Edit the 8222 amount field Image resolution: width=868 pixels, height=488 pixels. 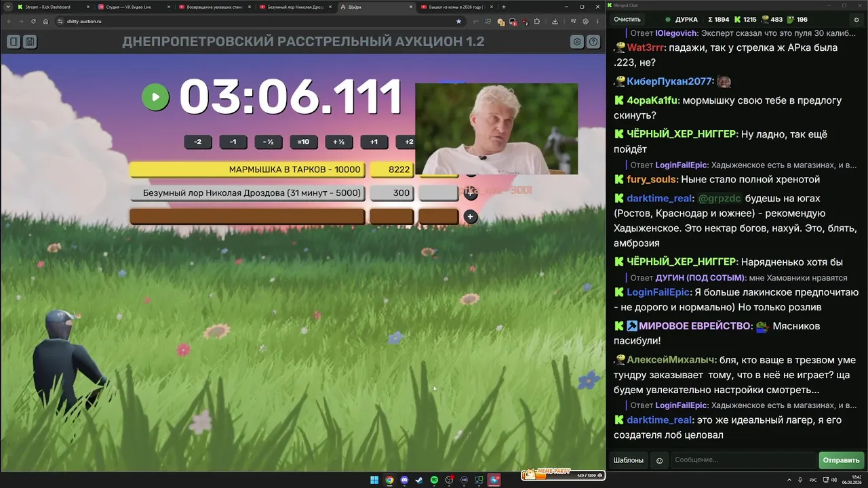[x=392, y=169]
